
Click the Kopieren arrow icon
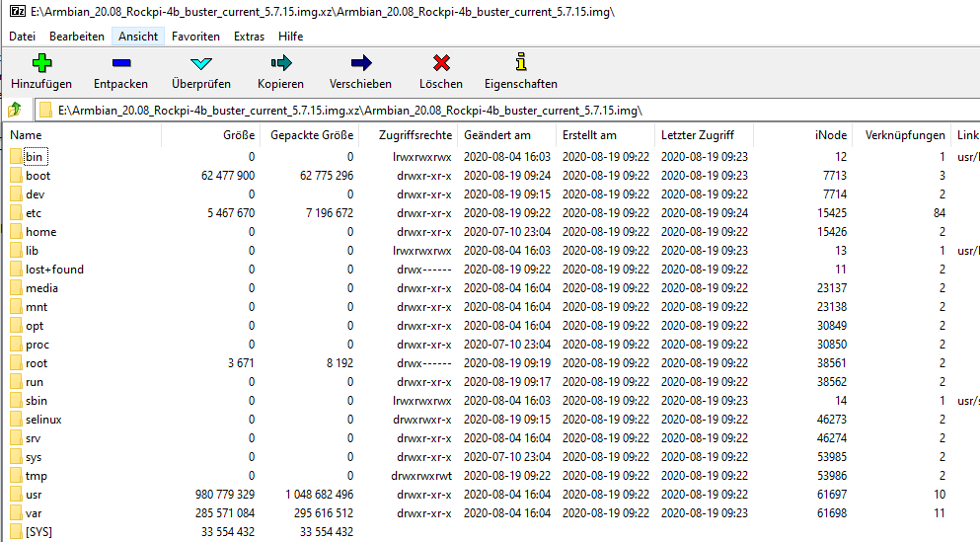[280, 63]
